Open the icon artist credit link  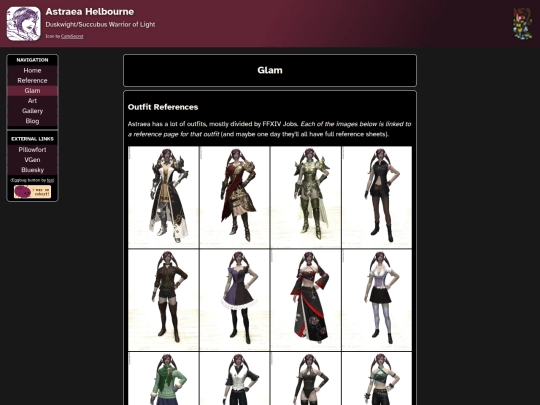click(72, 36)
